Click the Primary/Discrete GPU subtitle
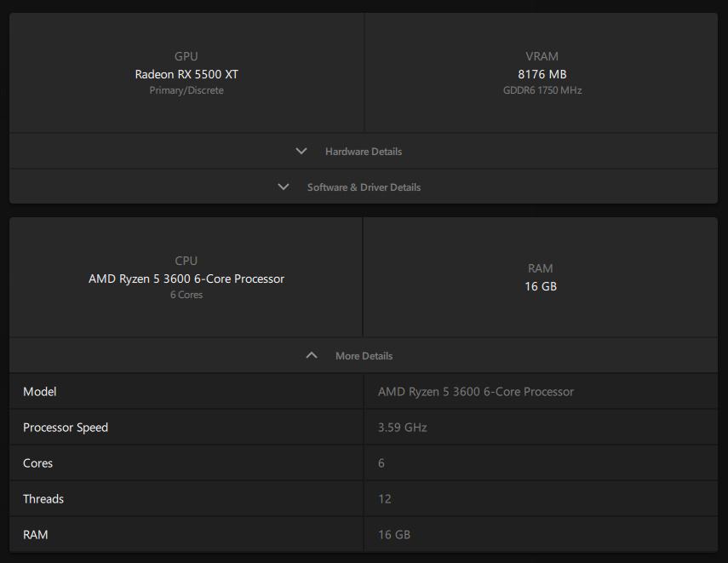The width and height of the screenshot is (728, 563). (x=186, y=90)
